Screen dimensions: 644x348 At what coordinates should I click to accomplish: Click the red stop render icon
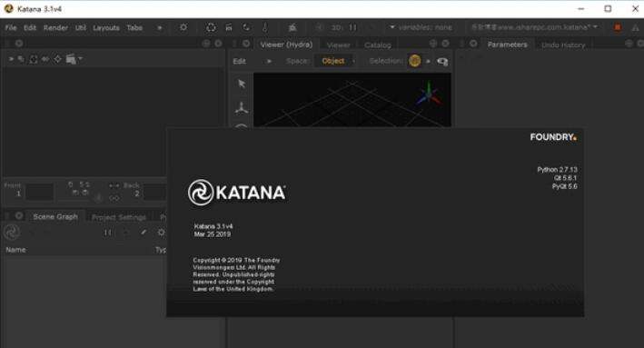pos(618,27)
